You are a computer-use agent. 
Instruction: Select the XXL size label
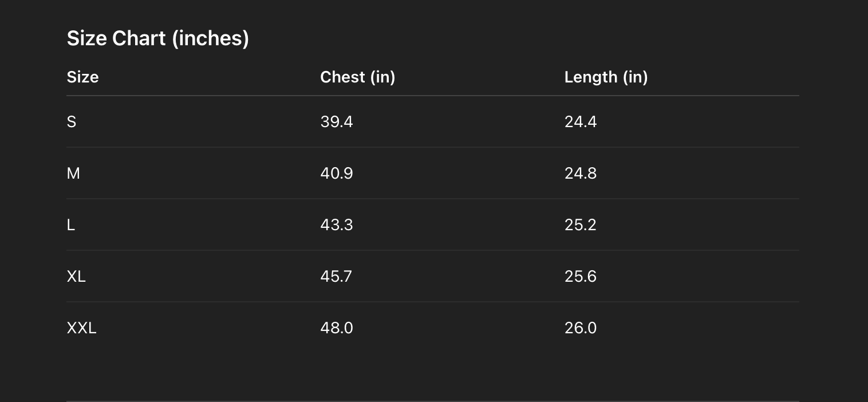82,328
